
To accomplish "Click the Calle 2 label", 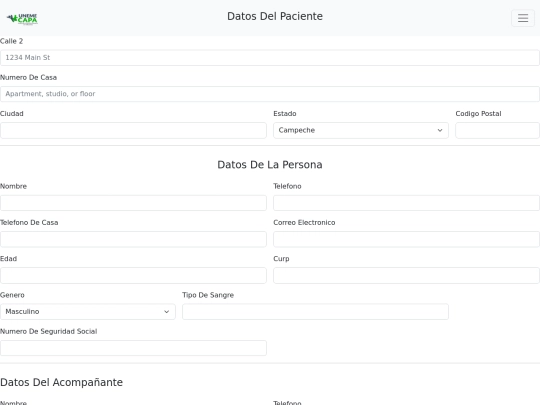I will pyautogui.click(x=11, y=41).
